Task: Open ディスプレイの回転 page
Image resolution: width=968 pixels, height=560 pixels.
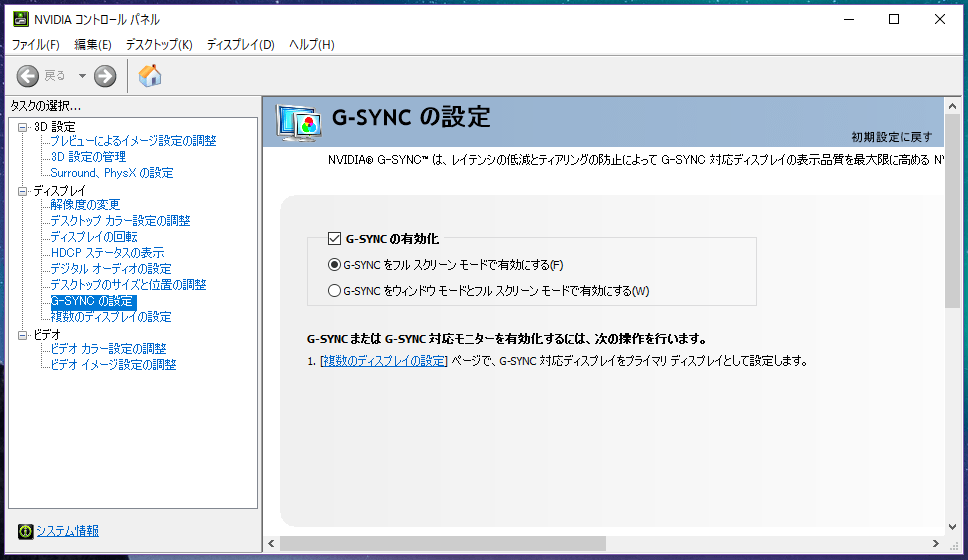Action: [x=94, y=236]
